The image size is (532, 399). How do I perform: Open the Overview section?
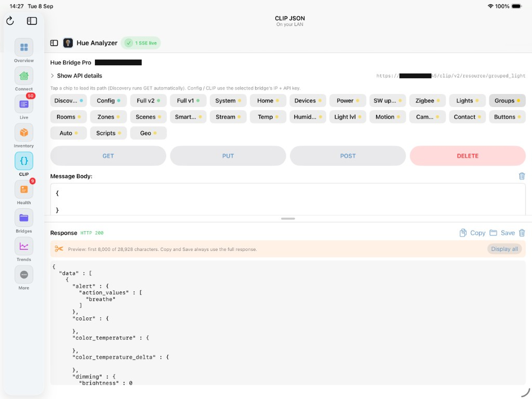[x=24, y=47]
